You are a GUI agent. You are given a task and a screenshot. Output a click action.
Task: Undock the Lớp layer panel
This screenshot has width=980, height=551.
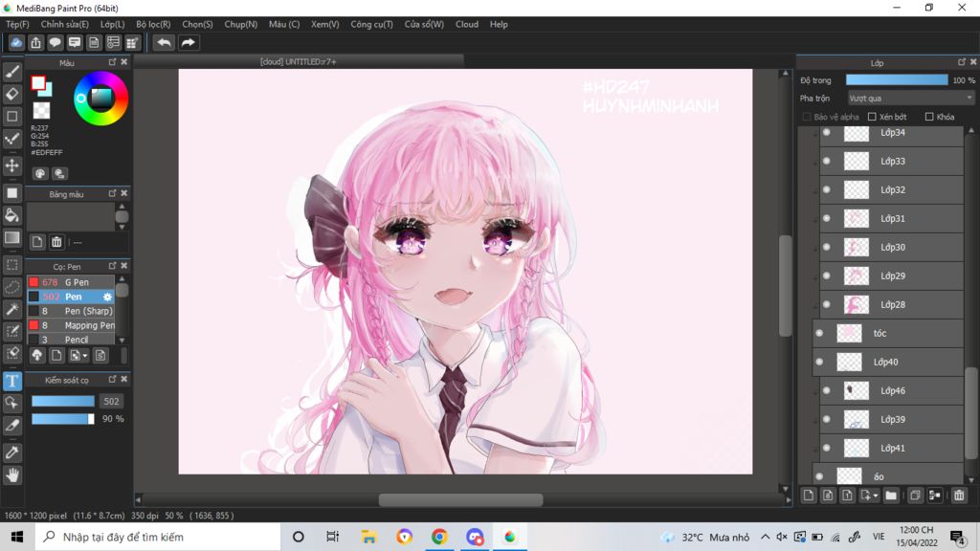point(962,62)
